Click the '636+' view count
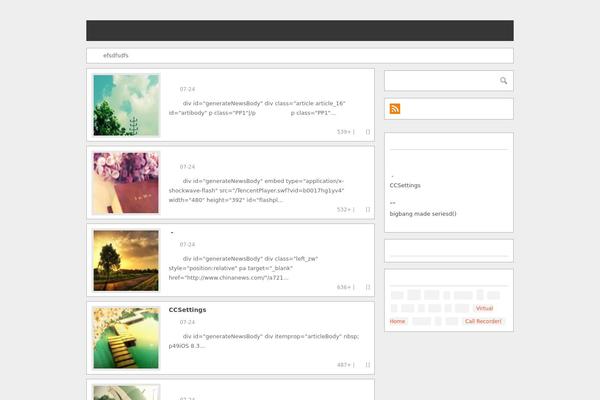This screenshot has height=400, width=600. click(x=344, y=287)
